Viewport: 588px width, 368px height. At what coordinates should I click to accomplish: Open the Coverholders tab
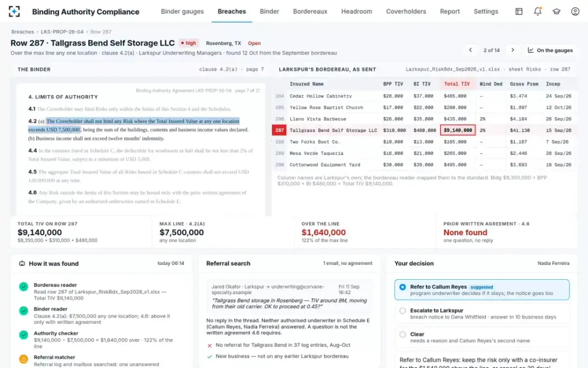pyautogui.click(x=406, y=11)
